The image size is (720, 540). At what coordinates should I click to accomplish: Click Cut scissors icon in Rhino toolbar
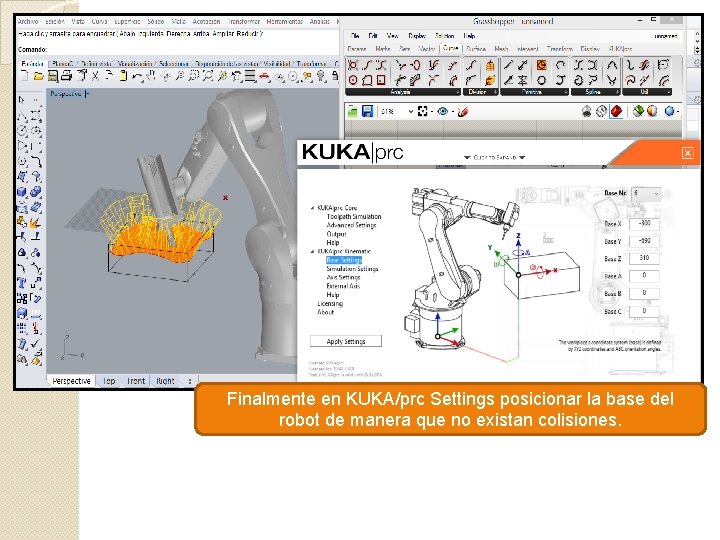tap(95, 76)
